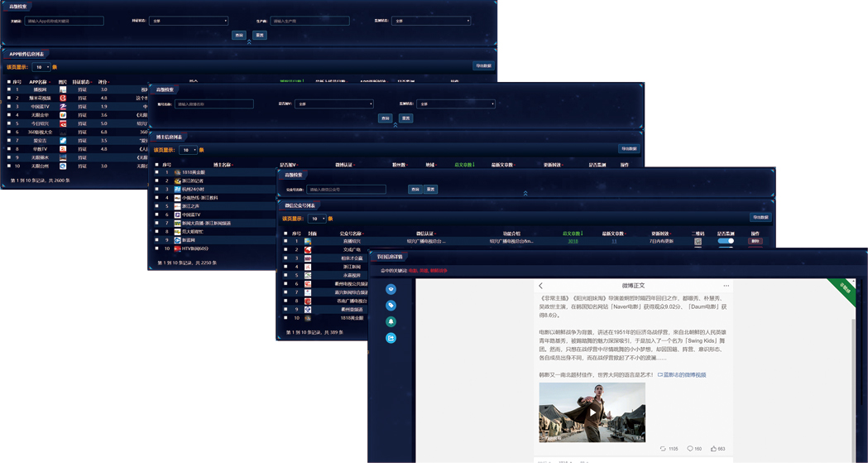The height and width of the screenshot is (463, 868).
Task: Click avatar of 杭州24小时 blogger
Action: (x=178, y=190)
